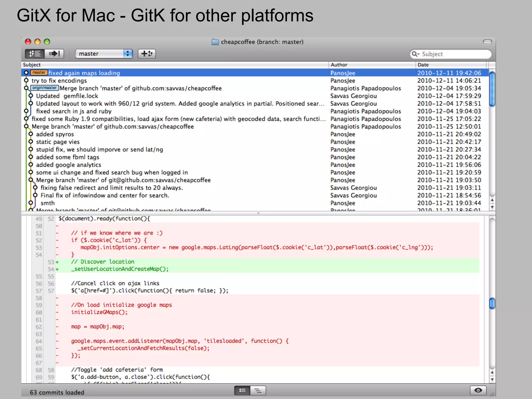Select tree view button in footer
The height and width of the screenshot is (399, 532).
(258, 390)
